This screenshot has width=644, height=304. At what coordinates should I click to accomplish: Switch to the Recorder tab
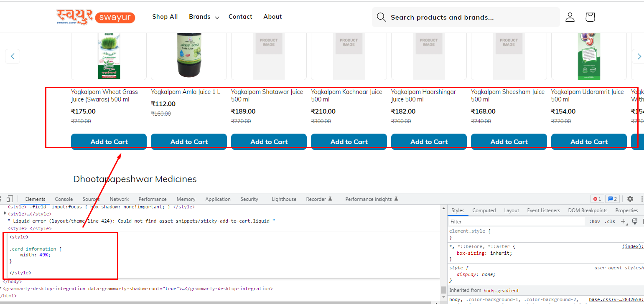(319, 199)
